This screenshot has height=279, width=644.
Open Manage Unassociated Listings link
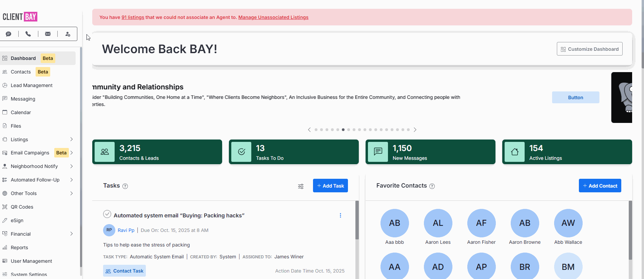(x=273, y=17)
